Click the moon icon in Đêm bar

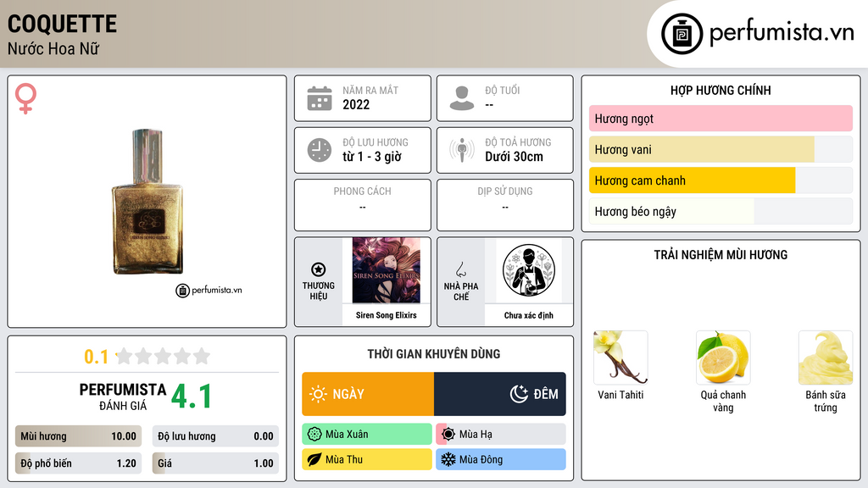coord(519,394)
